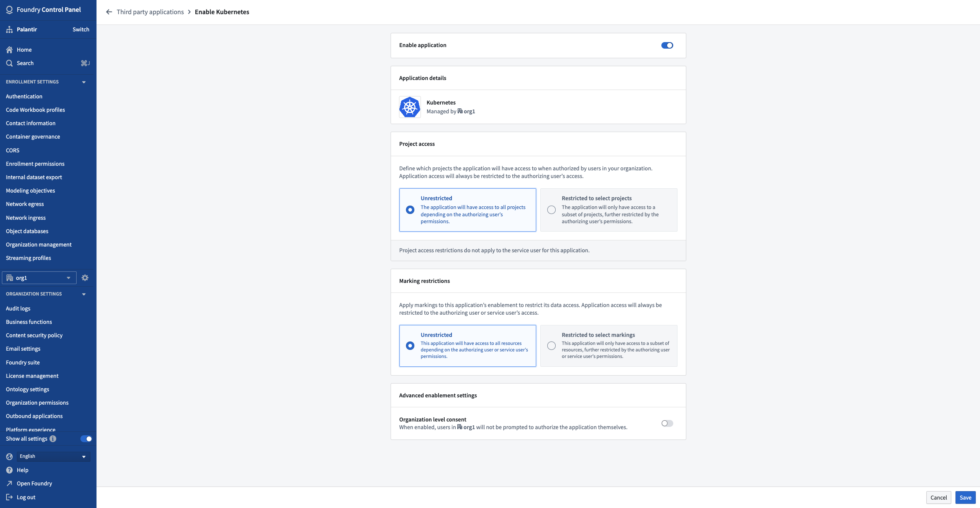Click the Cancel button
980x508 pixels.
coord(939,498)
